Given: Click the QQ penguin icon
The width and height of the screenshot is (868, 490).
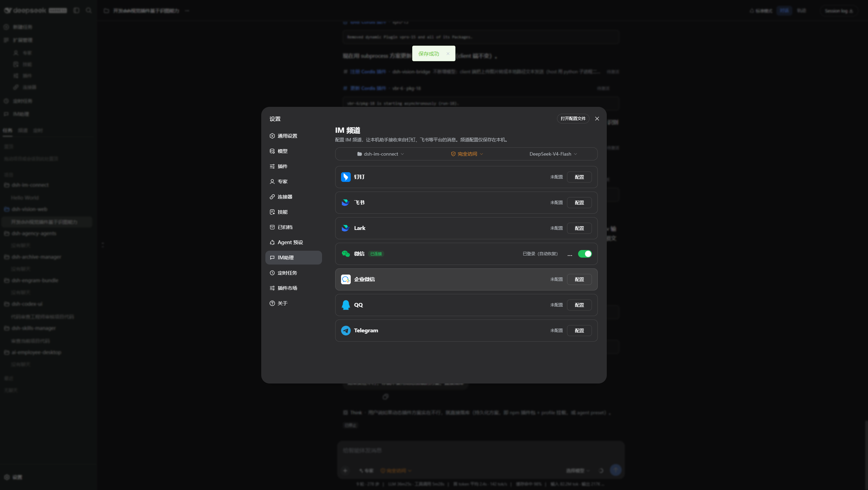Looking at the screenshot, I should [x=346, y=305].
